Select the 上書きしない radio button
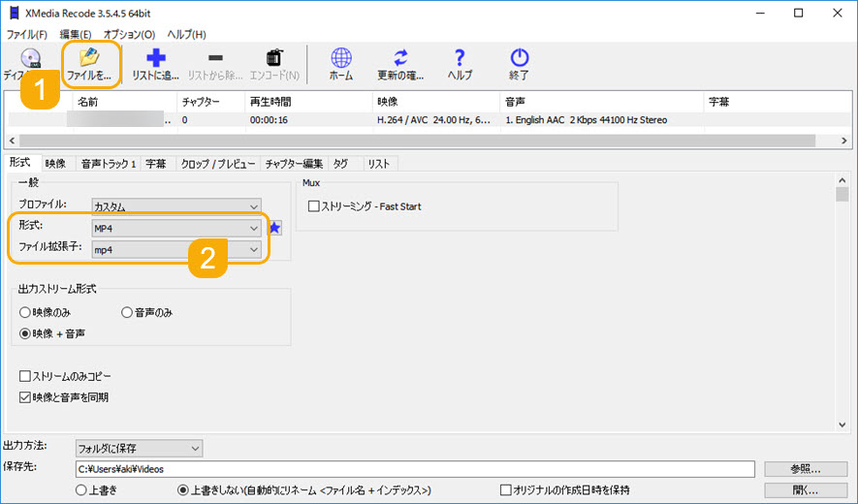This screenshot has width=858, height=504. [x=183, y=489]
